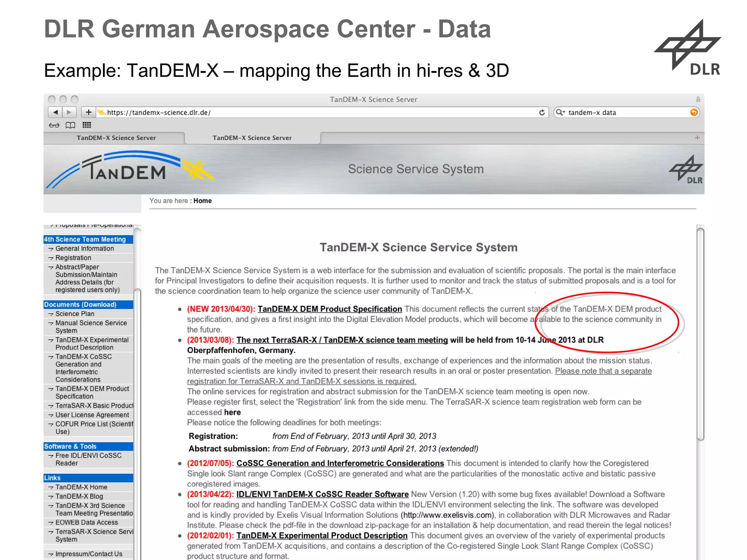The height and width of the screenshot is (560, 747).
Task: Click the DLR logo in page banner
Action: click(686, 170)
